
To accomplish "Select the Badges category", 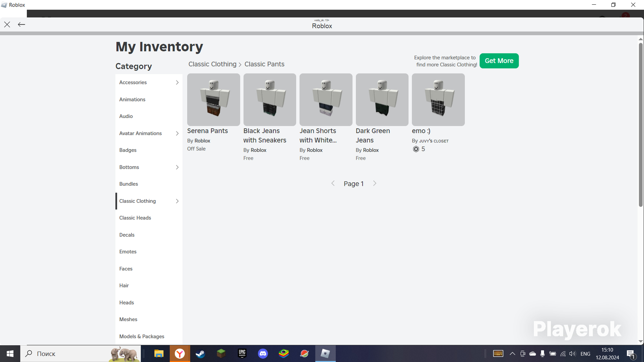I will click(149, 150).
